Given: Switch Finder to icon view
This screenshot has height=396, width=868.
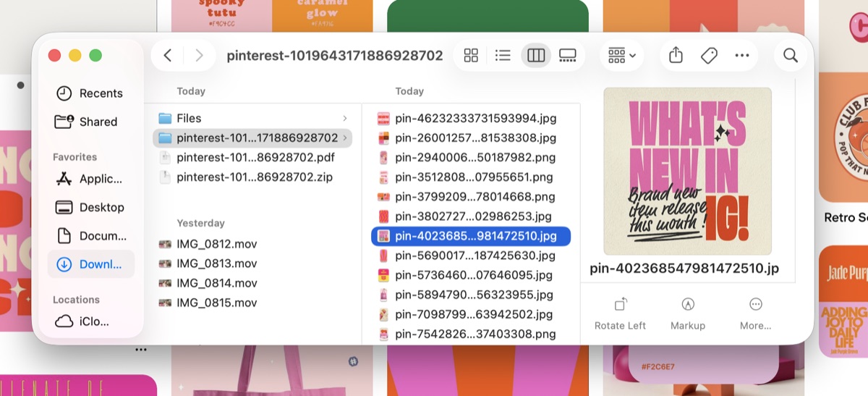Looking at the screenshot, I should coord(471,56).
